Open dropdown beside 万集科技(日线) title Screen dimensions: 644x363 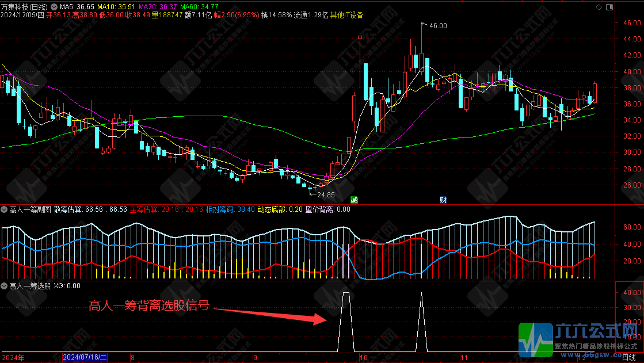55,6
